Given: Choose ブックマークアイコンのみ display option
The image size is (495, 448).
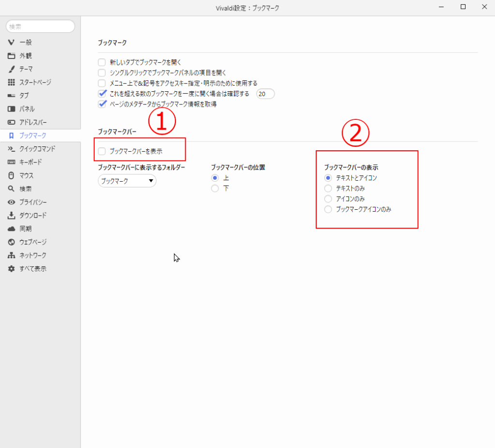Looking at the screenshot, I should click(328, 209).
